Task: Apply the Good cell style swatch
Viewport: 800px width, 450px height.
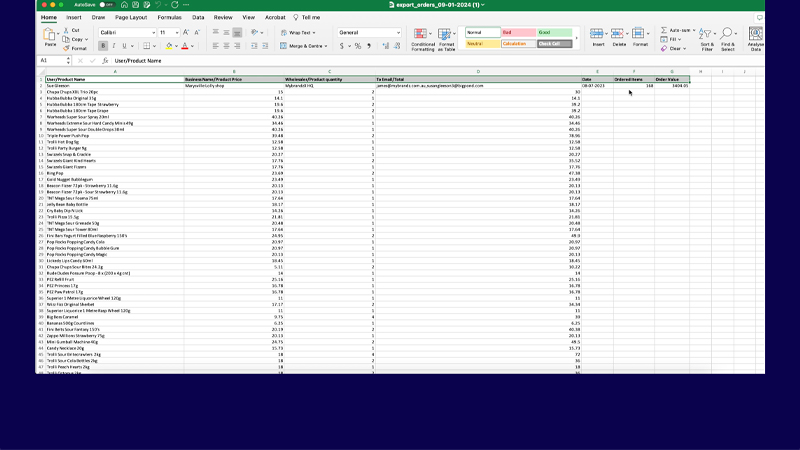Action: pyautogui.click(x=555, y=32)
